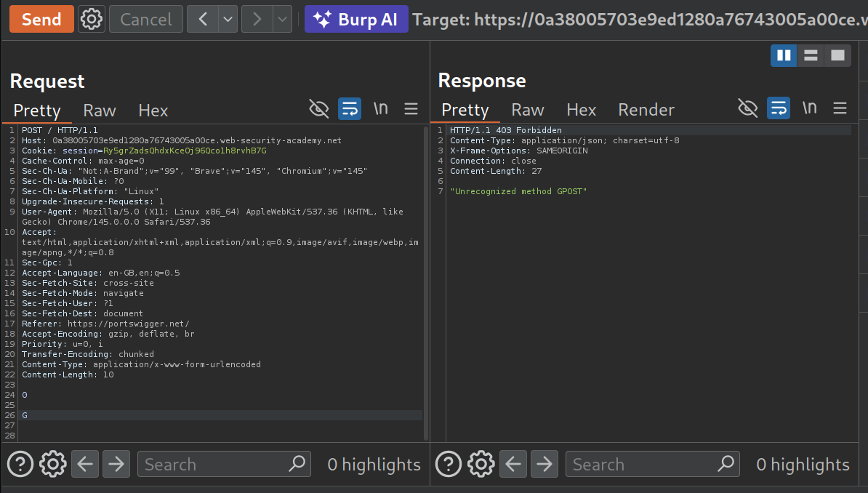The image size is (868, 493).
Task: Open Request panel hamburger options menu
Action: [411, 109]
